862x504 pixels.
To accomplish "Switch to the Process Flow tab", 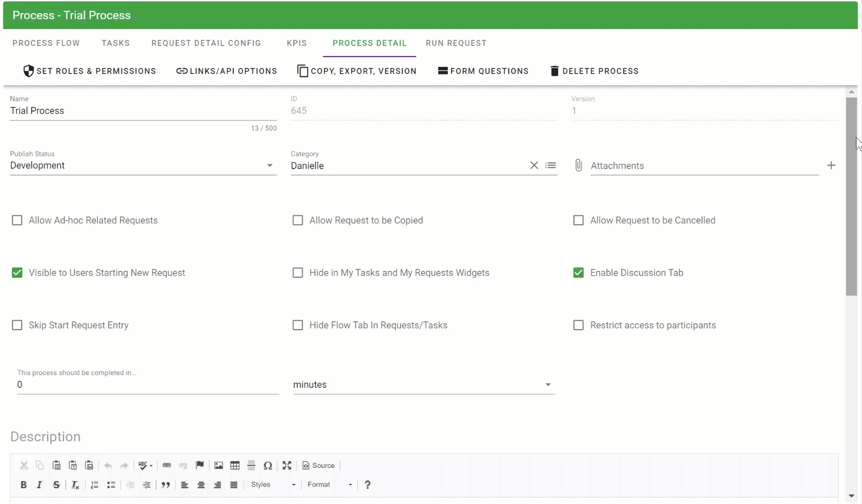I will click(46, 43).
